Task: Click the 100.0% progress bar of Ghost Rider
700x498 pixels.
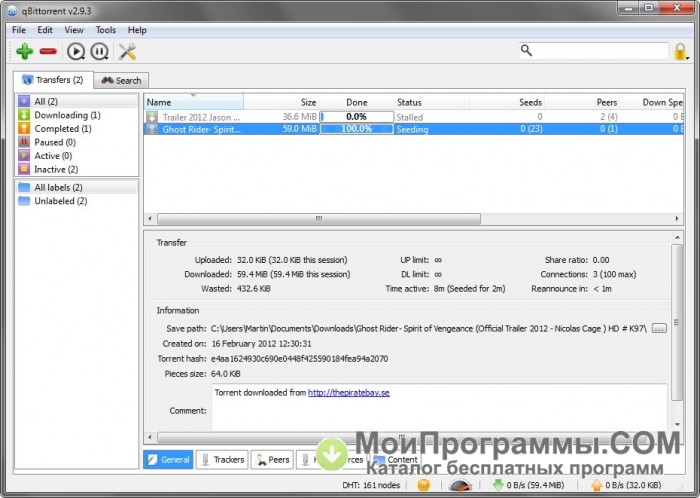Action: point(356,129)
